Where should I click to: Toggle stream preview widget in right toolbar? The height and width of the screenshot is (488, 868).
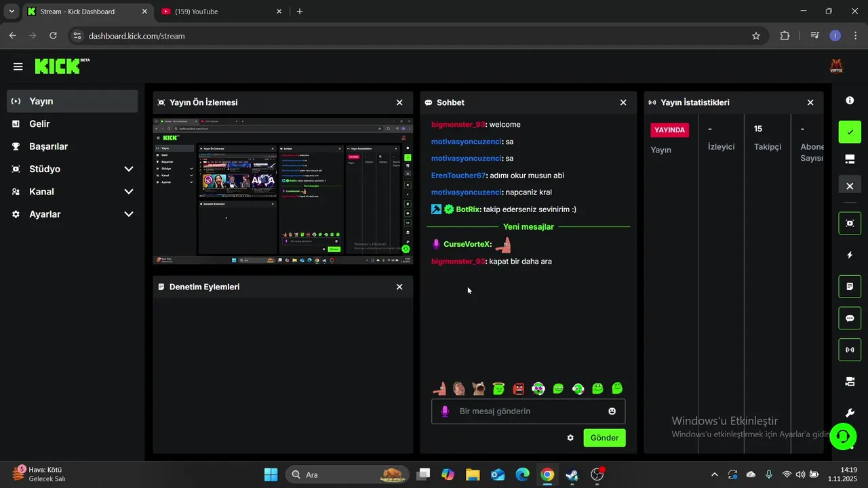850,223
